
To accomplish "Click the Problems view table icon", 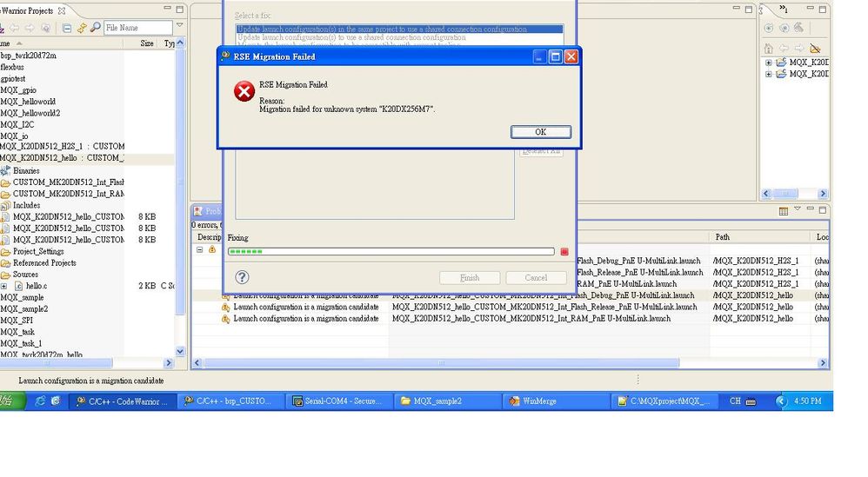I will [784, 210].
